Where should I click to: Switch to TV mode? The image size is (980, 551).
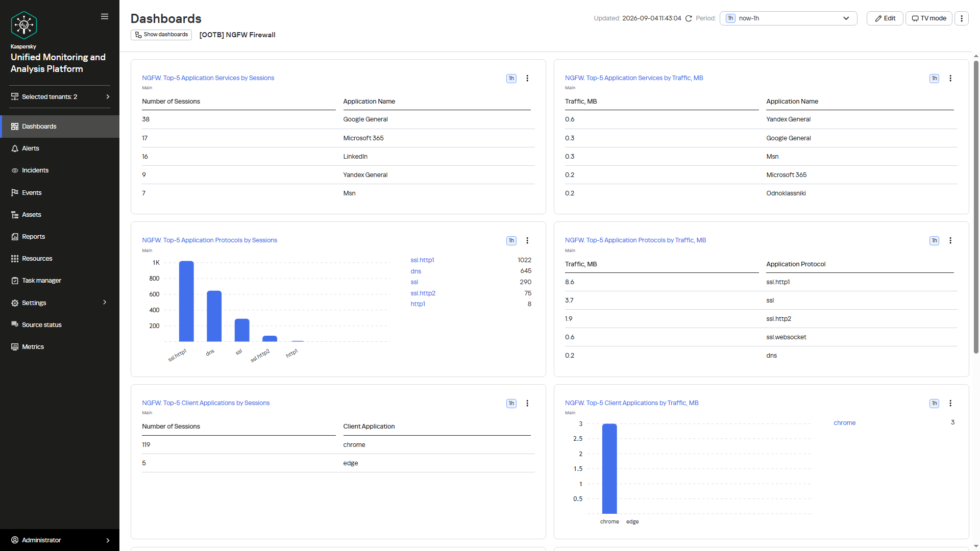[x=929, y=18]
